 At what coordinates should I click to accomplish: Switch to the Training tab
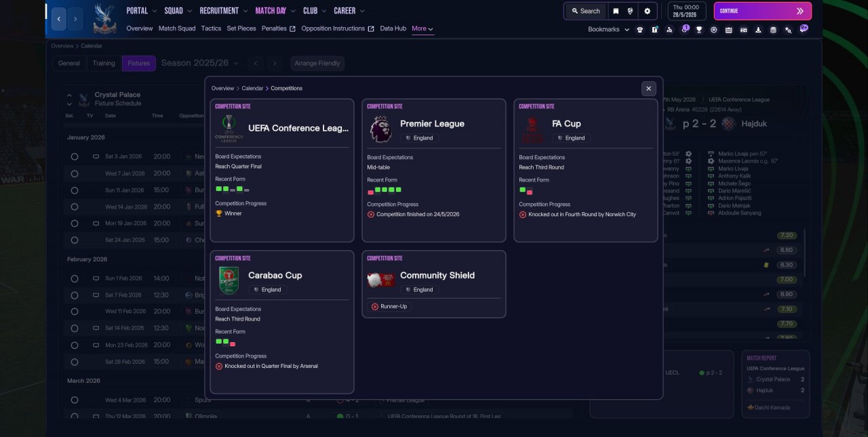coord(104,63)
